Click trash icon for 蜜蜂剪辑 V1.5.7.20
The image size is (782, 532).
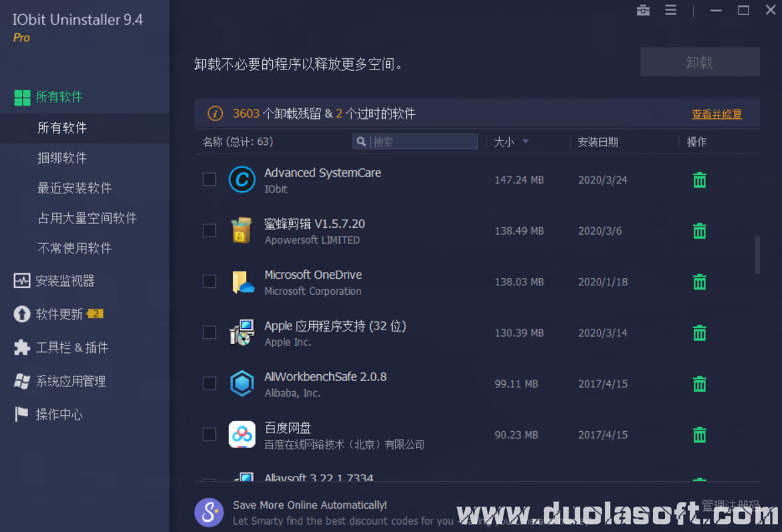(x=699, y=231)
